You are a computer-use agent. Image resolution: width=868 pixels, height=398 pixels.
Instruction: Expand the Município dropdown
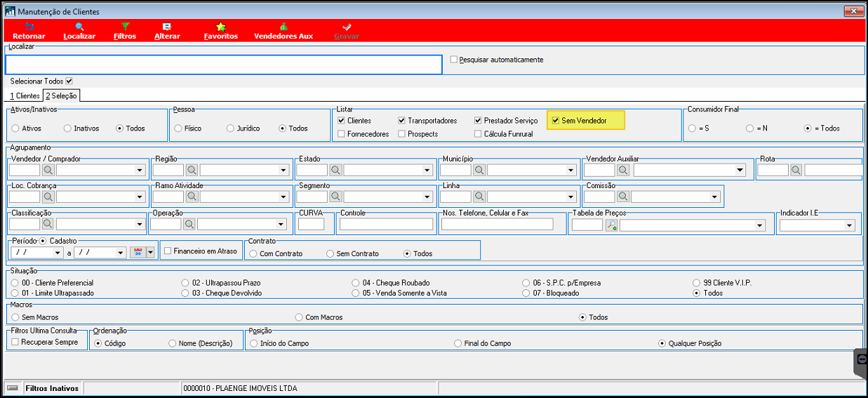tap(570, 170)
